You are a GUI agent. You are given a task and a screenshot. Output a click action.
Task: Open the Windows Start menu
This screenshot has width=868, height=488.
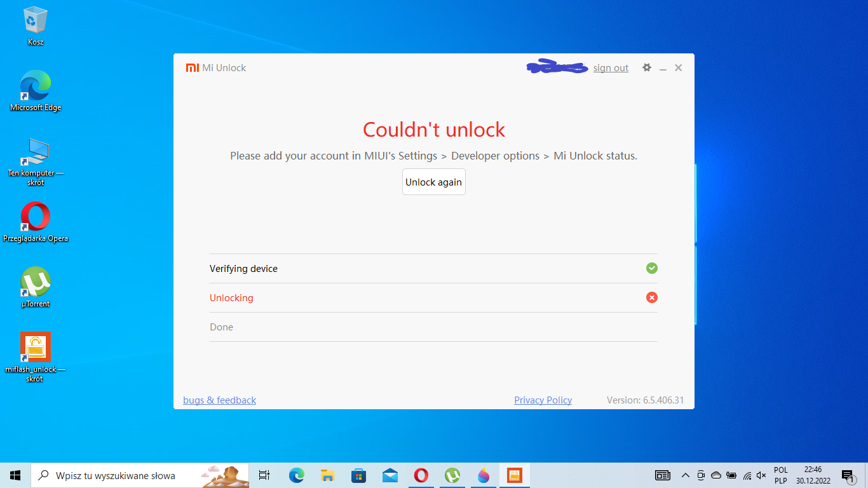[x=15, y=475]
